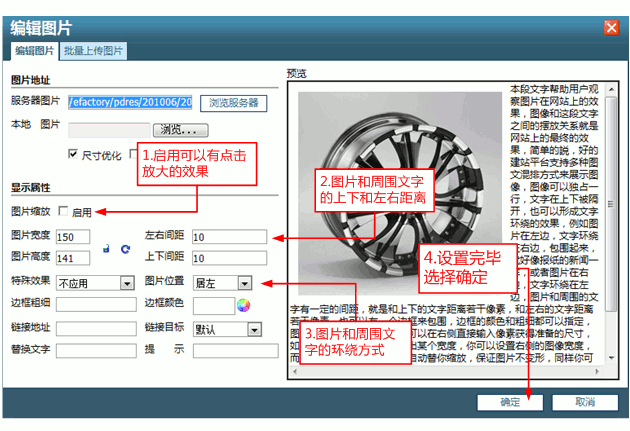The height and width of the screenshot is (431, 630).
Task: Click the 服务器图片 path field
Action: (x=129, y=102)
